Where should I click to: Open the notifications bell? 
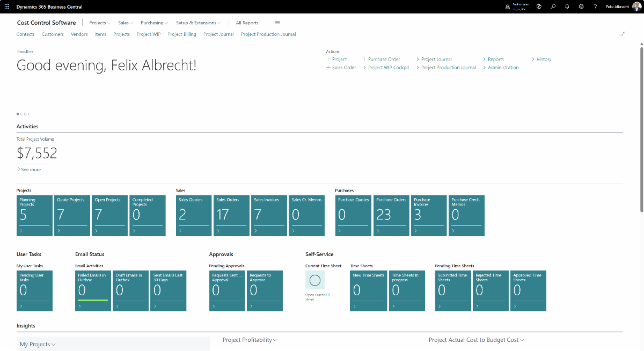[x=567, y=6]
